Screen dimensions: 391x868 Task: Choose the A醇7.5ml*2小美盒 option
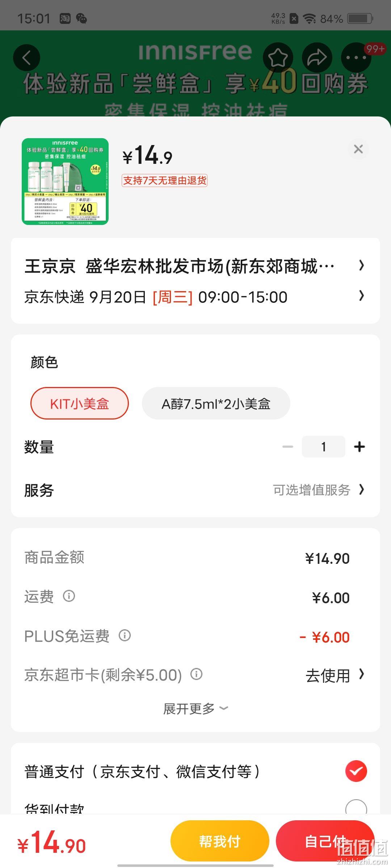(x=216, y=404)
